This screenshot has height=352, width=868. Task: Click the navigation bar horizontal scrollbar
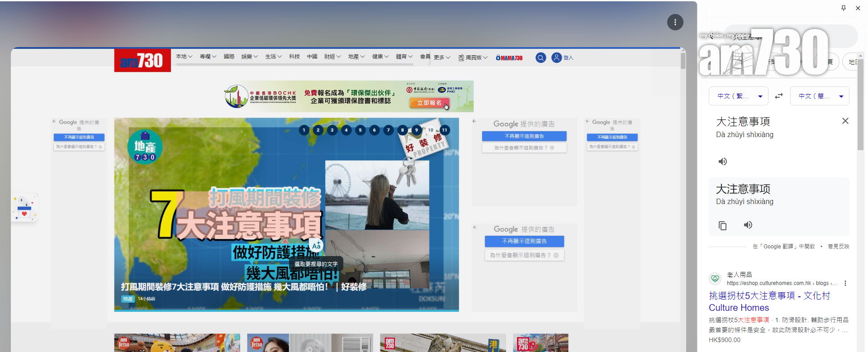click(x=294, y=65)
